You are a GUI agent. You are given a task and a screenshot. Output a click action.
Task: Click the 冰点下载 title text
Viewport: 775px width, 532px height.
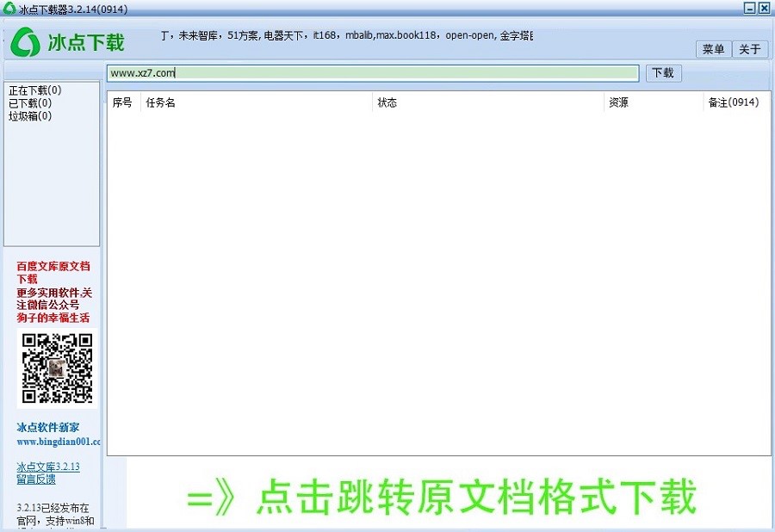86,42
